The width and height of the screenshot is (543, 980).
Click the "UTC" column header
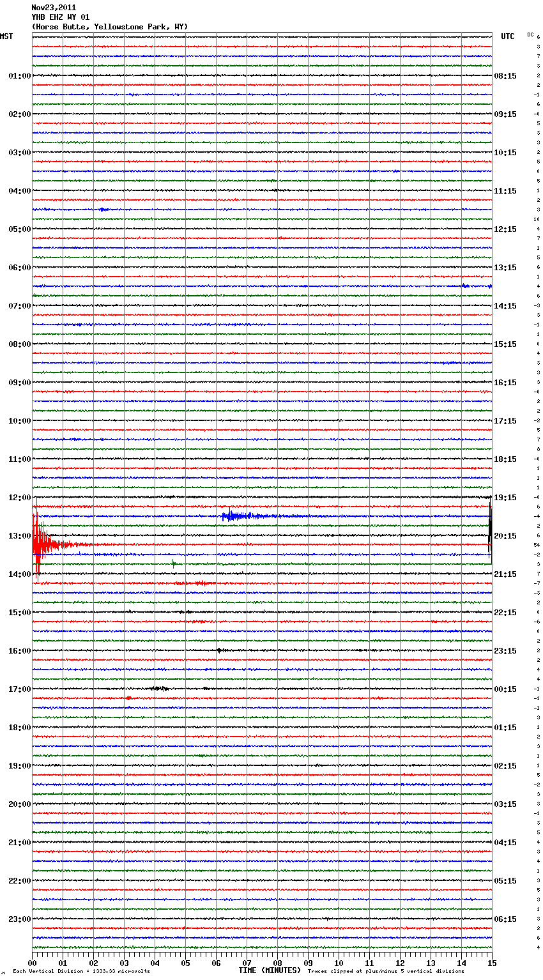coord(508,36)
